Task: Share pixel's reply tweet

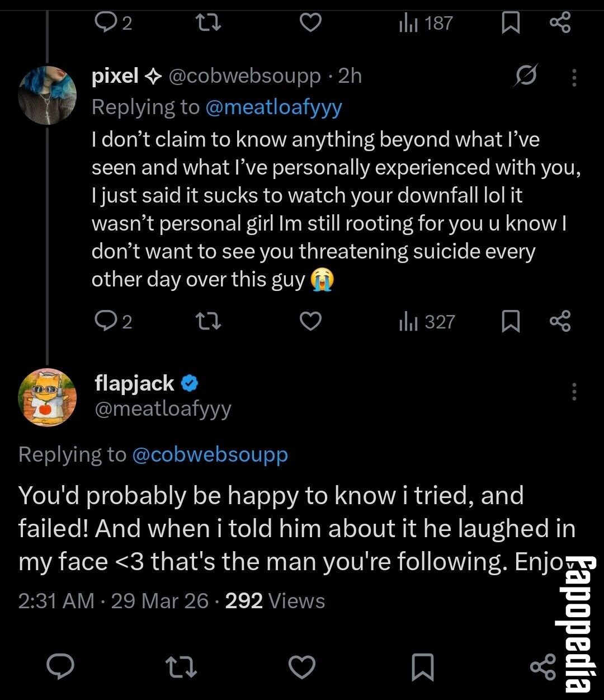Action: coord(560,321)
